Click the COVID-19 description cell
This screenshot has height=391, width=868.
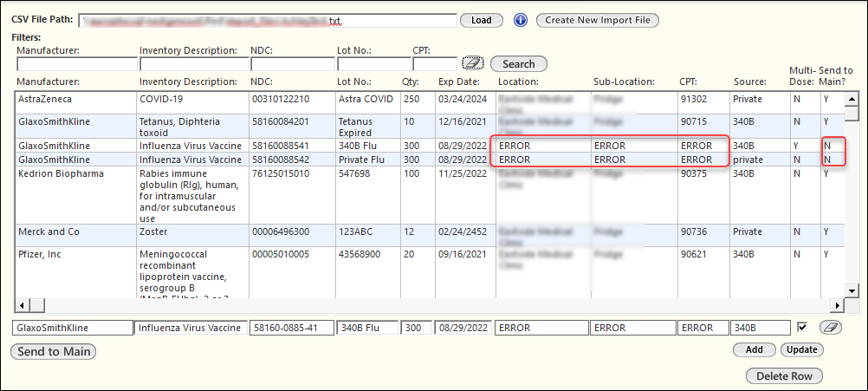pyautogui.click(x=193, y=103)
